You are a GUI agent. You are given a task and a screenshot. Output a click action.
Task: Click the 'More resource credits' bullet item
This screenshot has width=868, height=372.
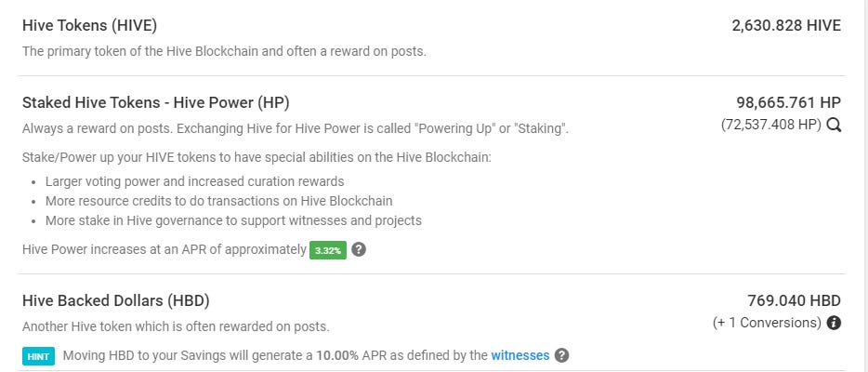(x=218, y=201)
